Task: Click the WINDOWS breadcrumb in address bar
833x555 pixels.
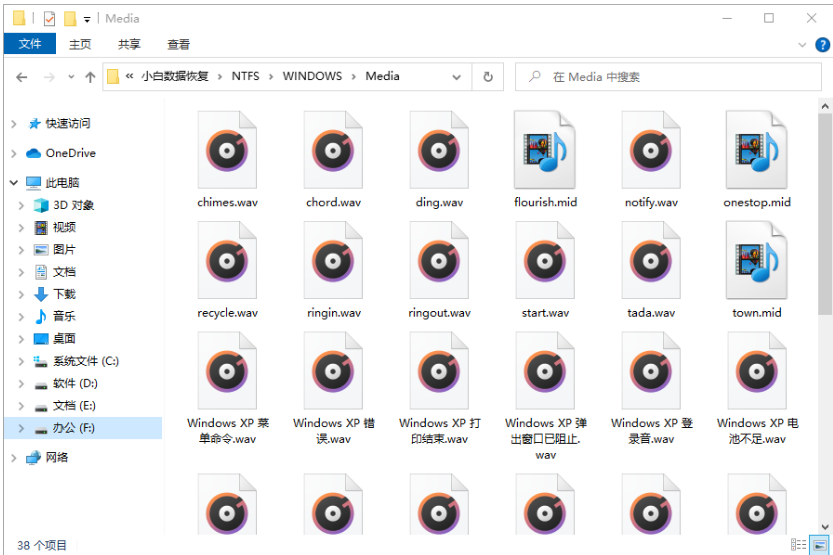Action: click(312, 76)
